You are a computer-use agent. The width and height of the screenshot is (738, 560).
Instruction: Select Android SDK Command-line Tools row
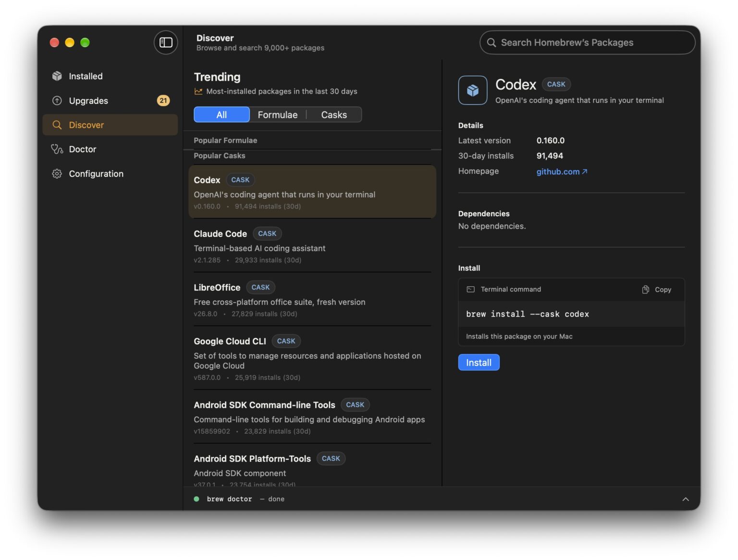tap(312, 417)
